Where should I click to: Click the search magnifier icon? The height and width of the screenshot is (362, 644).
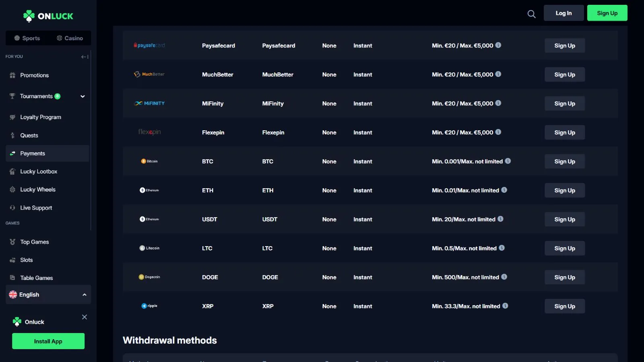pyautogui.click(x=531, y=14)
